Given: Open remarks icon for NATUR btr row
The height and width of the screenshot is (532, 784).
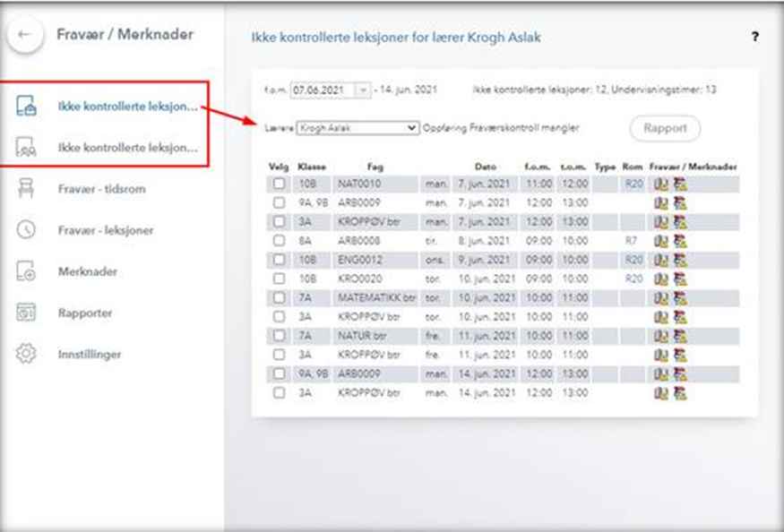Looking at the screenshot, I should [680, 335].
